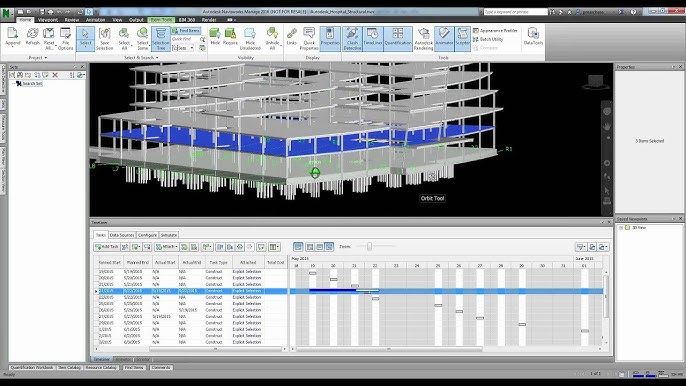The height and width of the screenshot is (386, 686).
Task: Click the Save Selection icon
Action: pos(105,39)
